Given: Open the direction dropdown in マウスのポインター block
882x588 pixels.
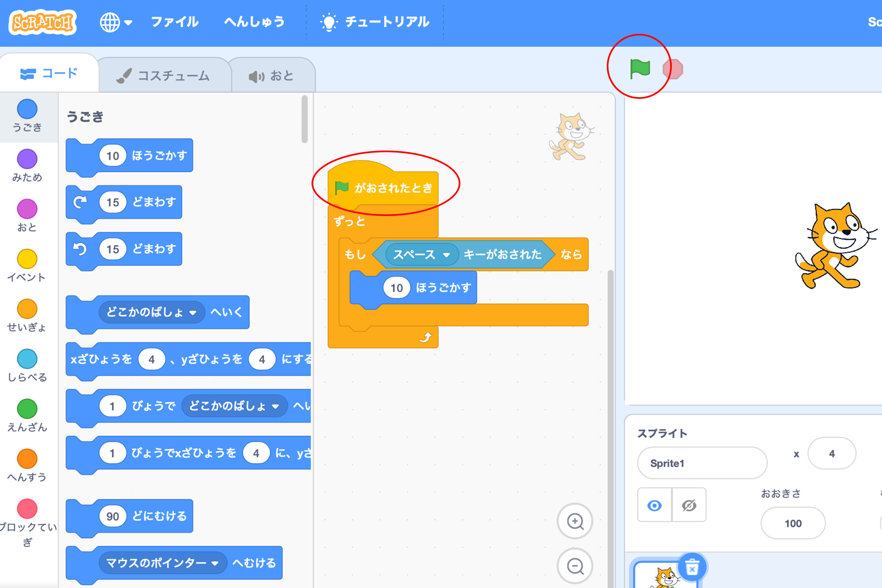Looking at the screenshot, I should 215,563.
